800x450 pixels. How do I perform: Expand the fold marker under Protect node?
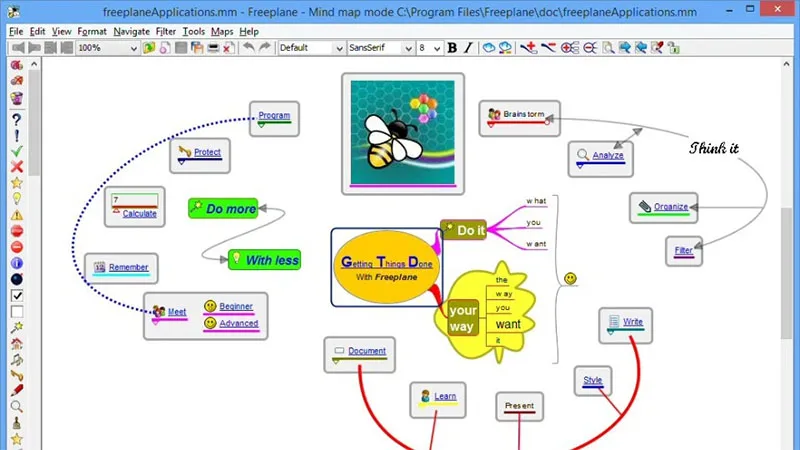click(x=182, y=162)
